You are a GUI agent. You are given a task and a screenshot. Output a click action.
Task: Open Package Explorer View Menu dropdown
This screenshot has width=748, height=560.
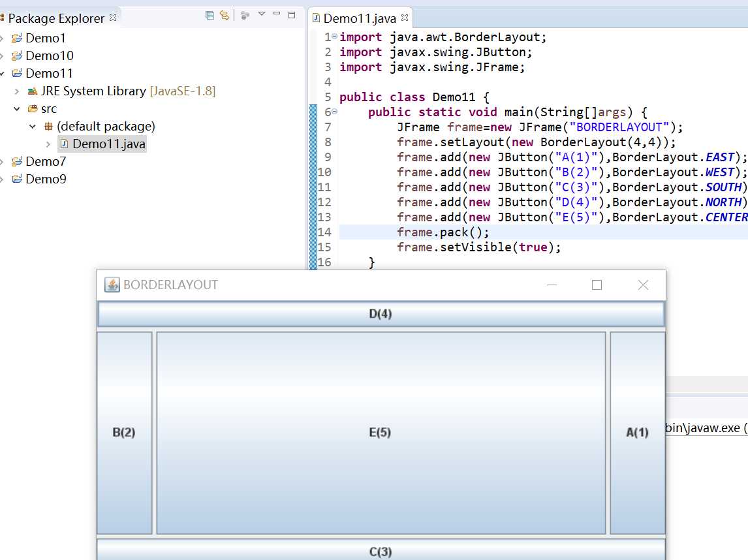pyautogui.click(x=262, y=14)
